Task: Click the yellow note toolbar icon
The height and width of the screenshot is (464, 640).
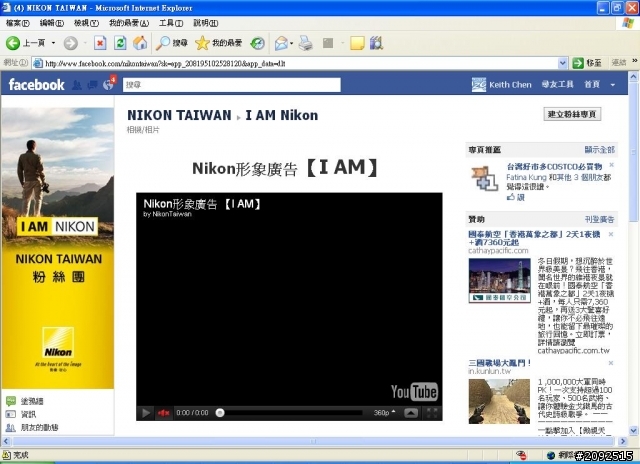Action: [x=357, y=43]
